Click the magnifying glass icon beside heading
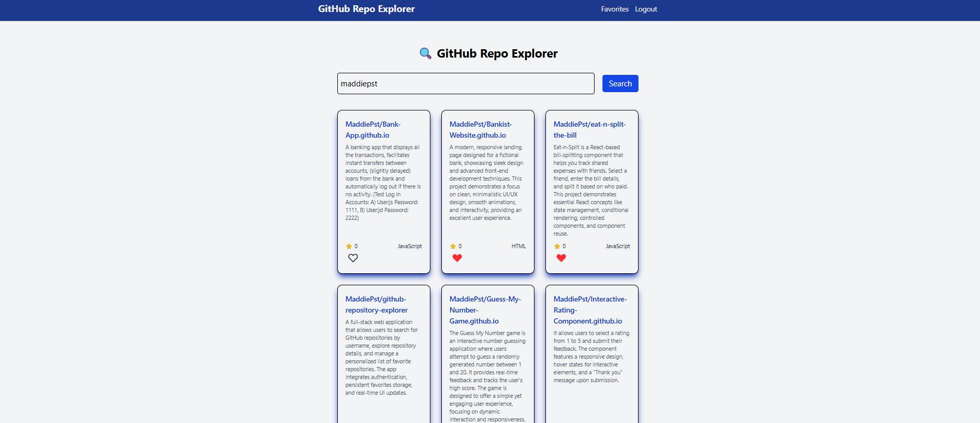980x423 pixels. pos(426,53)
